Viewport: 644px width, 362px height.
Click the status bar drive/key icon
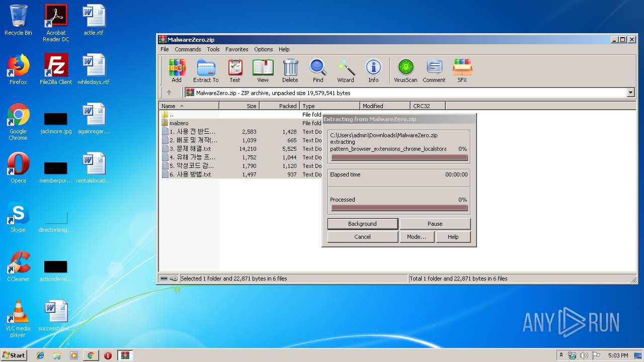click(x=169, y=279)
